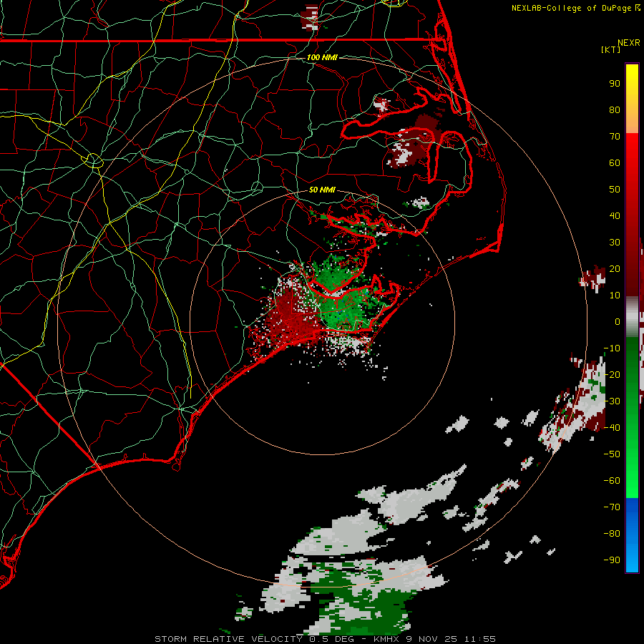Click the -60 scale value
This screenshot has height=644, width=644.
pyautogui.click(x=612, y=481)
